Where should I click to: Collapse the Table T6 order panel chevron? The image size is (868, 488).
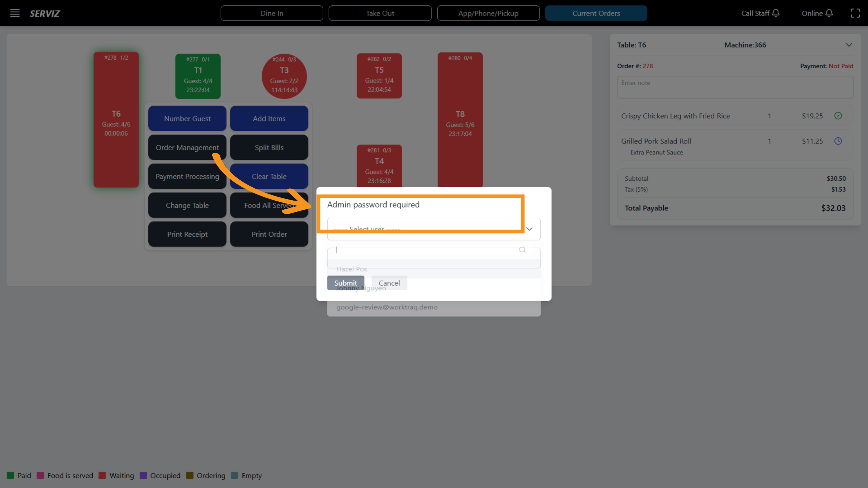click(849, 45)
